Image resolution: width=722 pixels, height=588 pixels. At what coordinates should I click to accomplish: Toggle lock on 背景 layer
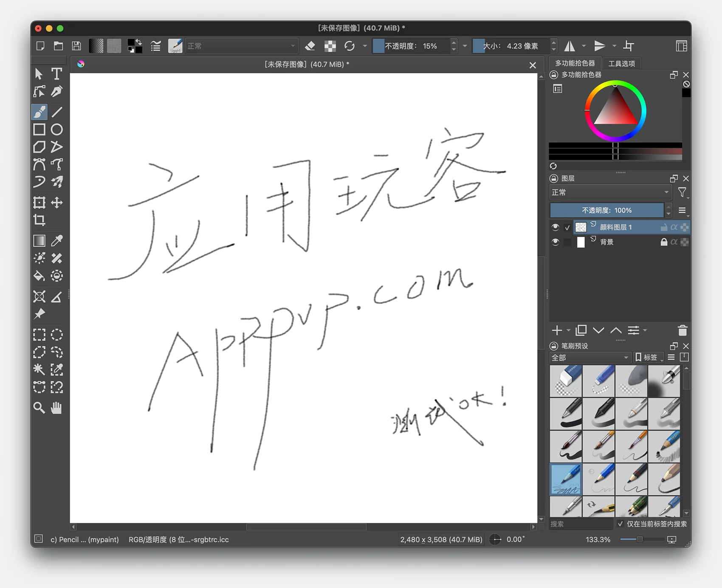664,242
